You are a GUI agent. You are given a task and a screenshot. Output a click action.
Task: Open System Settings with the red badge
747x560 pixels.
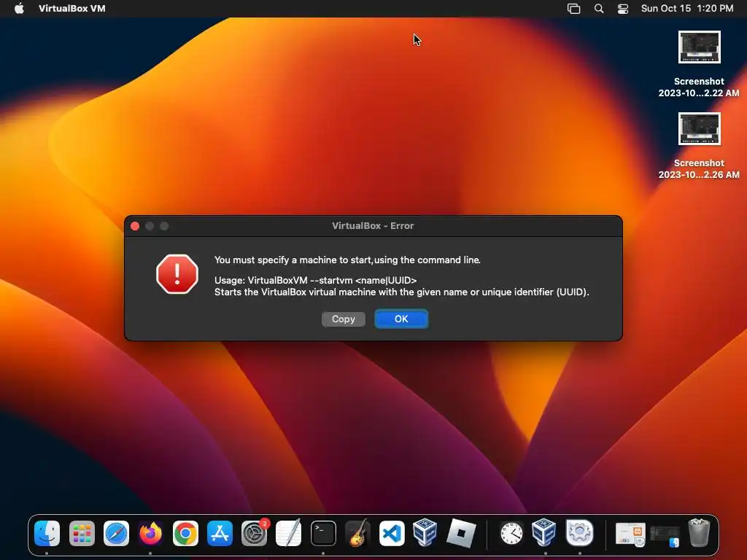255,533
